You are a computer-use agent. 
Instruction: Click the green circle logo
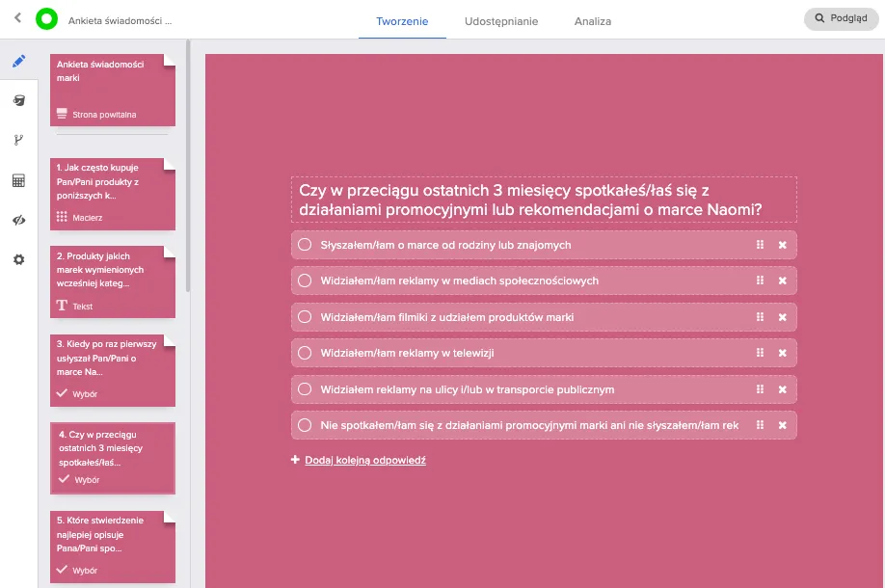click(x=47, y=18)
